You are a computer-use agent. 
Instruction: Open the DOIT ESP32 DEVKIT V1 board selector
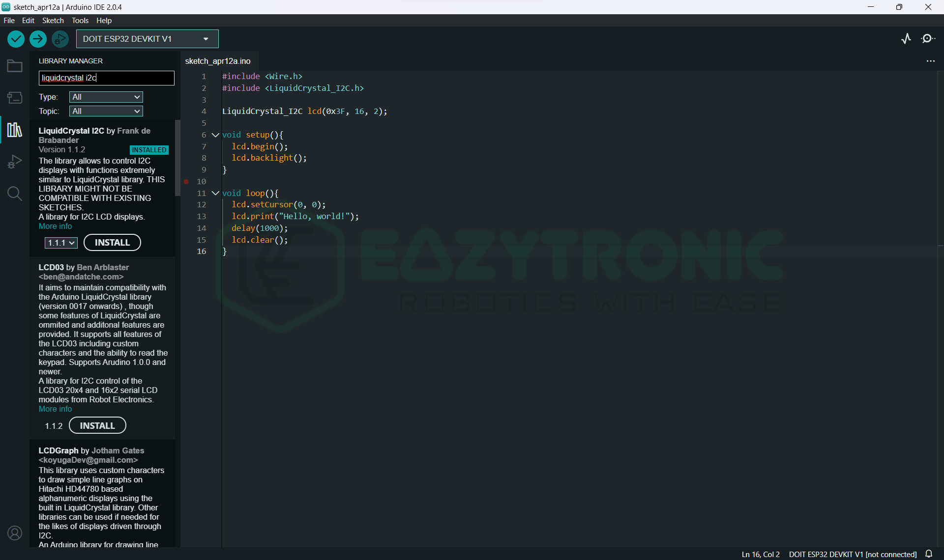point(147,39)
